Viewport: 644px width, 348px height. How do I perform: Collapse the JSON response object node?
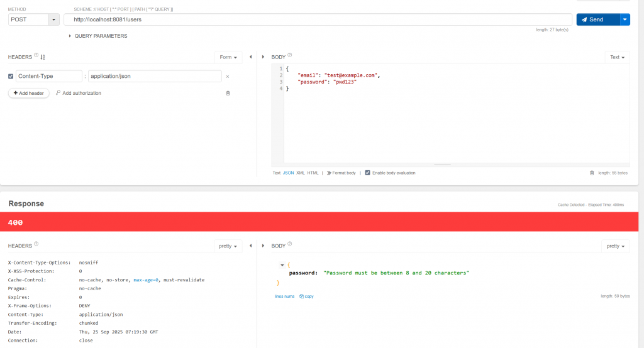(282, 265)
